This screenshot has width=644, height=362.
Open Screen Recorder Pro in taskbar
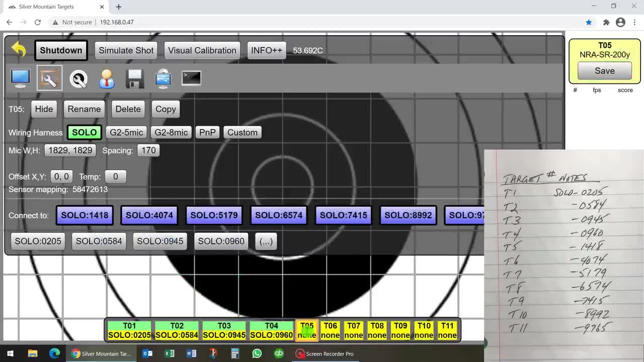[x=325, y=354]
